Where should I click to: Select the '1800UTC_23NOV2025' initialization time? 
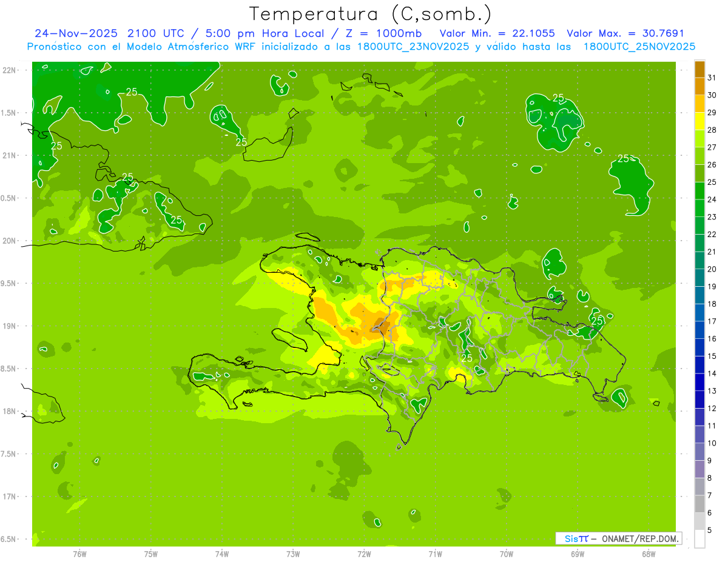(x=414, y=47)
